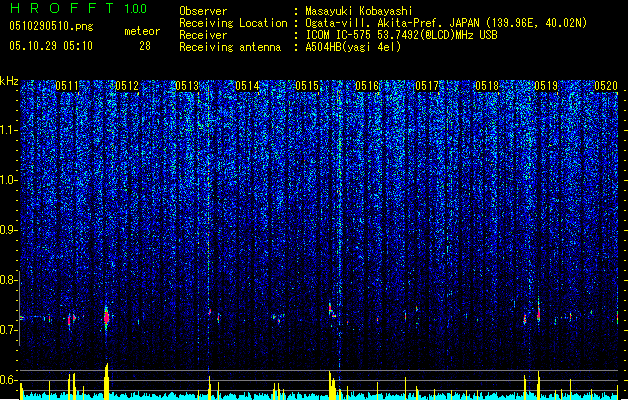Click the strong red meteor echo before 0512

[x=106, y=318]
